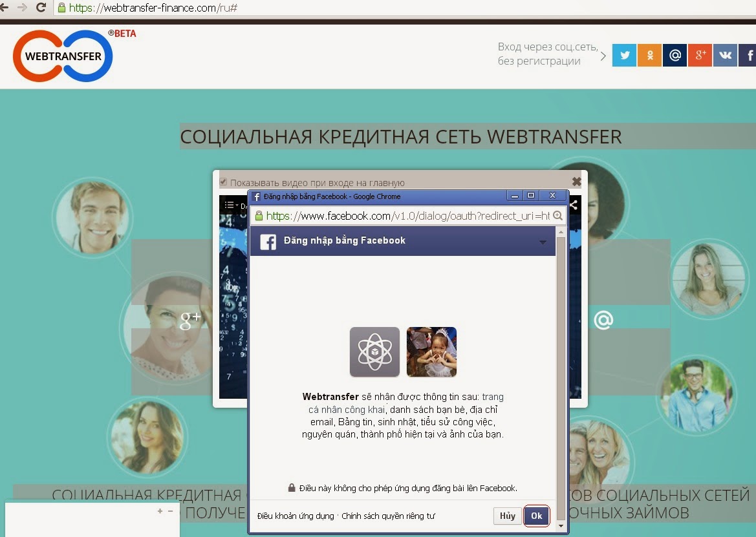Reload the page with refresh icon
The height and width of the screenshot is (537, 756).
pos(41,7)
